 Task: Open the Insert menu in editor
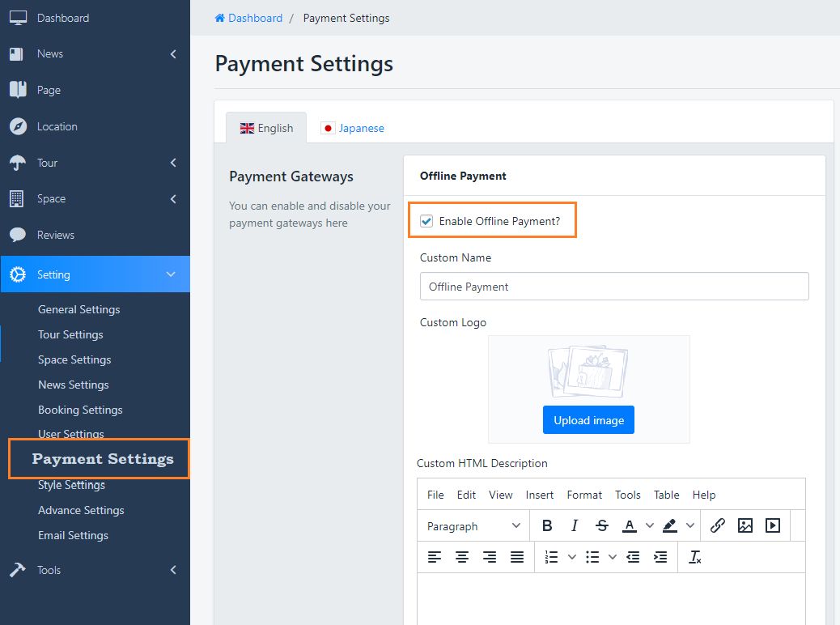(540, 495)
